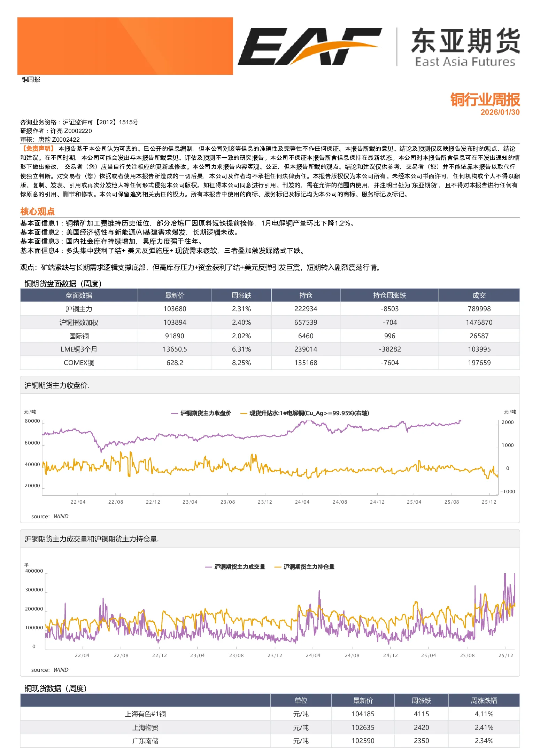Click source WIND under the volume chart

[50, 670]
